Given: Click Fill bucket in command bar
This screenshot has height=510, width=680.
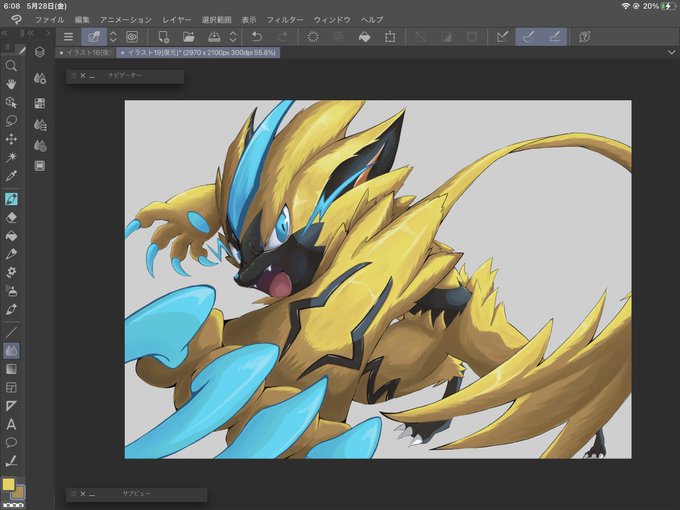Looking at the screenshot, I should [364, 37].
